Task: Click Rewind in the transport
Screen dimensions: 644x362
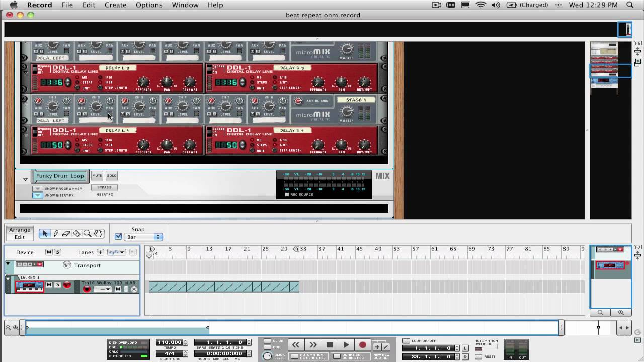Action: (296, 344)
